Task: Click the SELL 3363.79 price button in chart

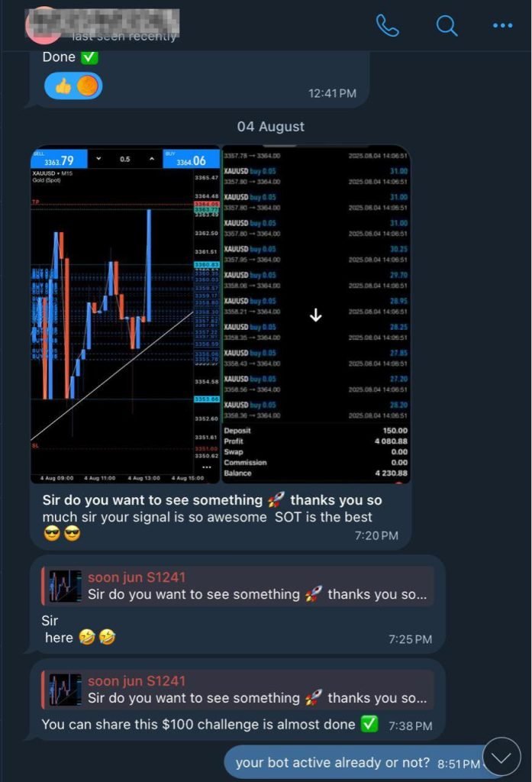Action: 59,159
